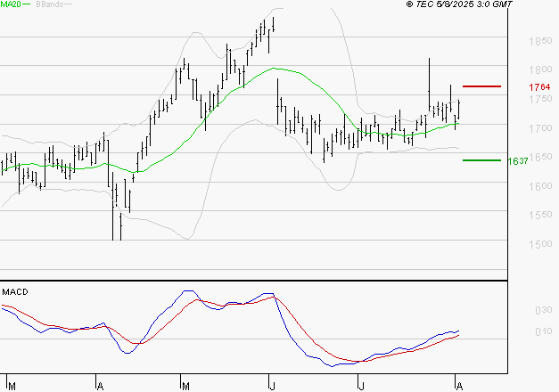Viewport: 559px width, 392px height.
Task: Click the green line sample beside MA20
Action: point(28,5)
